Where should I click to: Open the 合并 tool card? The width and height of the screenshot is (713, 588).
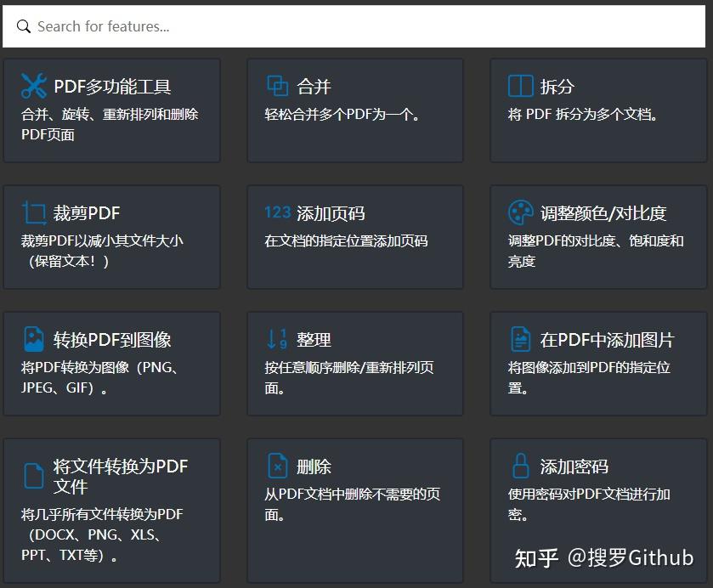354,110
